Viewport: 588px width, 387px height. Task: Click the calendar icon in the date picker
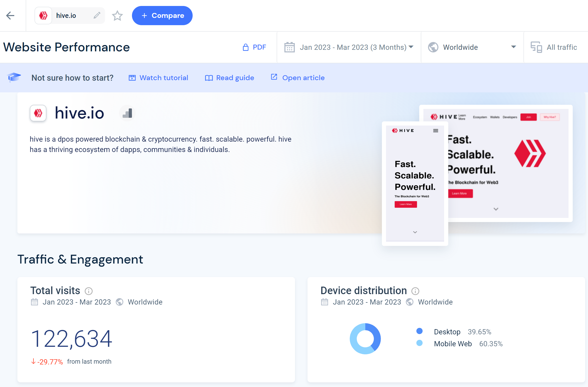coord(289,47)
